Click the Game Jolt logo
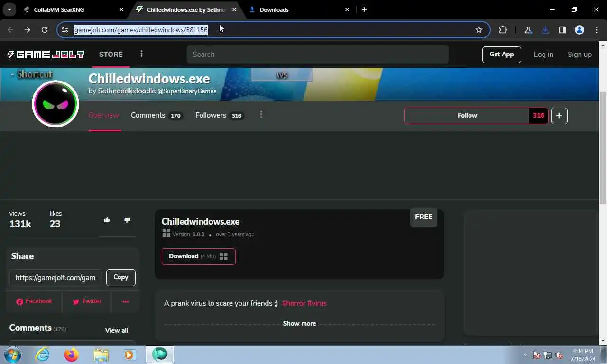607x364 pixels. coord(46,55)
